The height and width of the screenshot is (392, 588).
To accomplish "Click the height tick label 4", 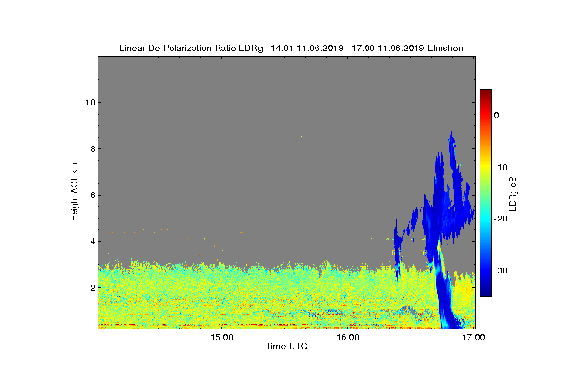I will [92, 241].
